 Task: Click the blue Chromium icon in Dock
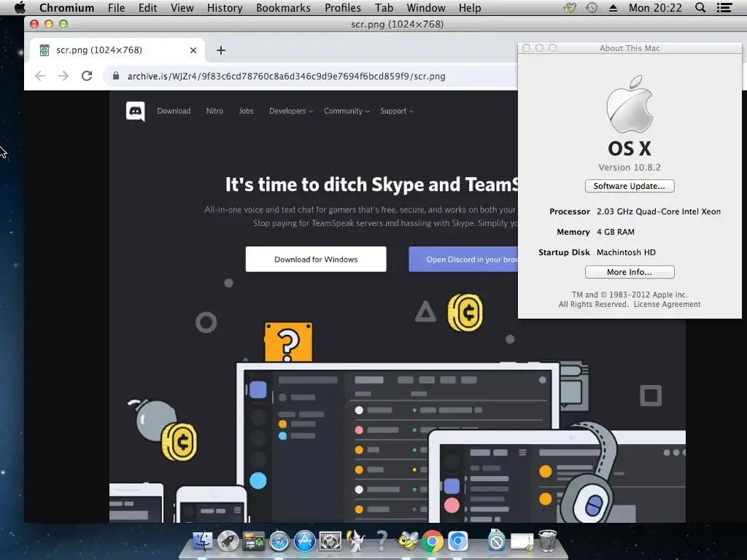[458, 542]
